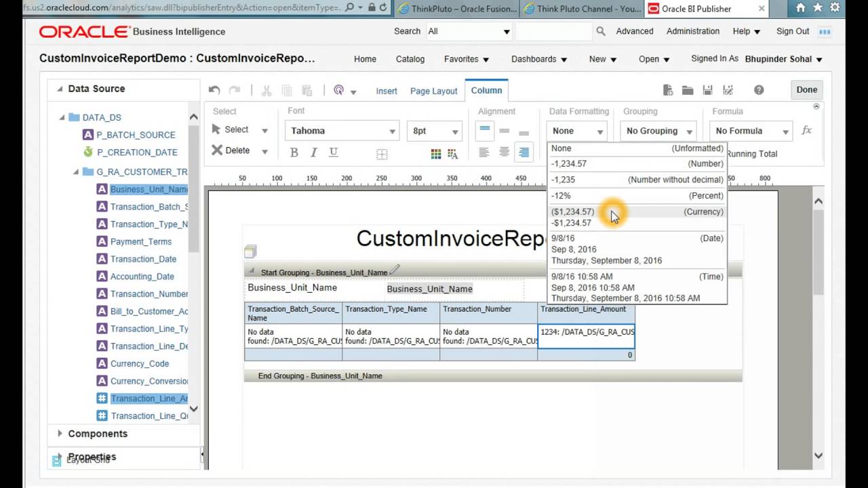
Task: Open the browser favorites star icon
Action: click(x=819, y=8)
